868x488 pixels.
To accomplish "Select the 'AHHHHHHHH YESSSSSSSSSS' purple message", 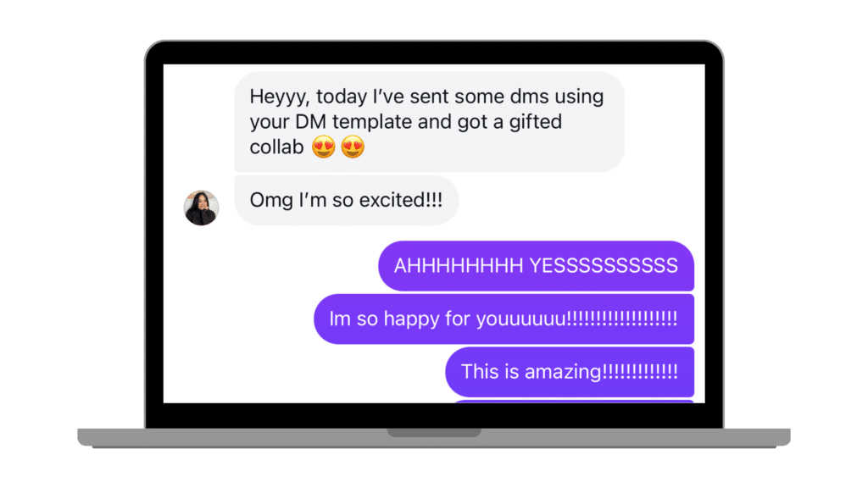I will [x=537, y=266].
